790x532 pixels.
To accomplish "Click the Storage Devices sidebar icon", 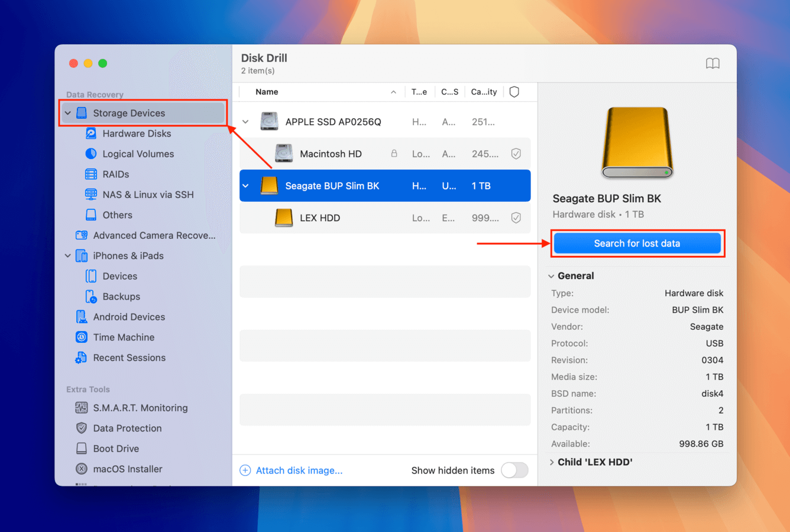I will (82, 113).
